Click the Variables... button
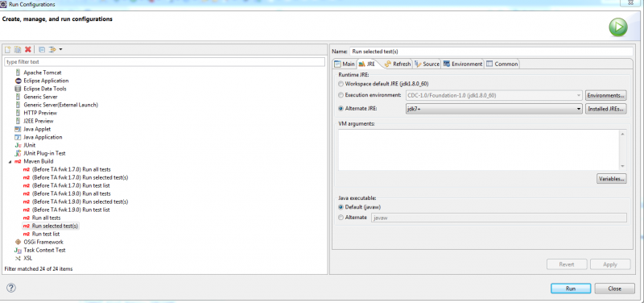The width and height of the screenshot is (644, 303). (612, 179)
